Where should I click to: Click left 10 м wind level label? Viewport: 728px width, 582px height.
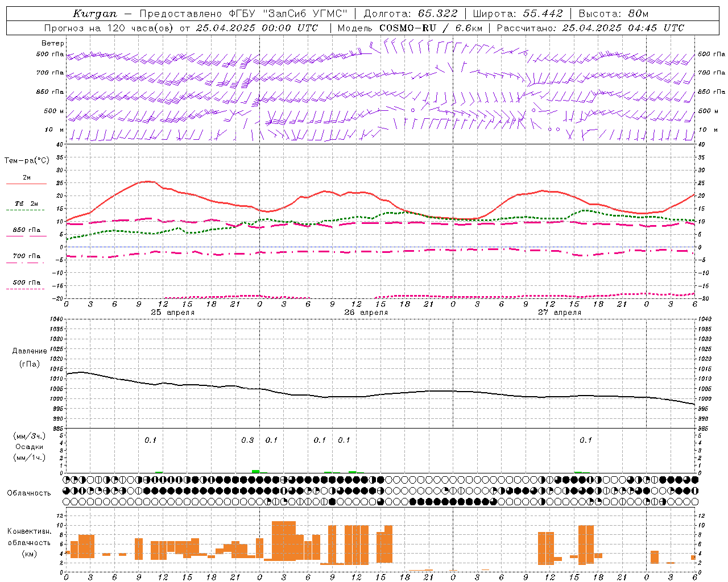pyautogui.click(x=55, y=130)
